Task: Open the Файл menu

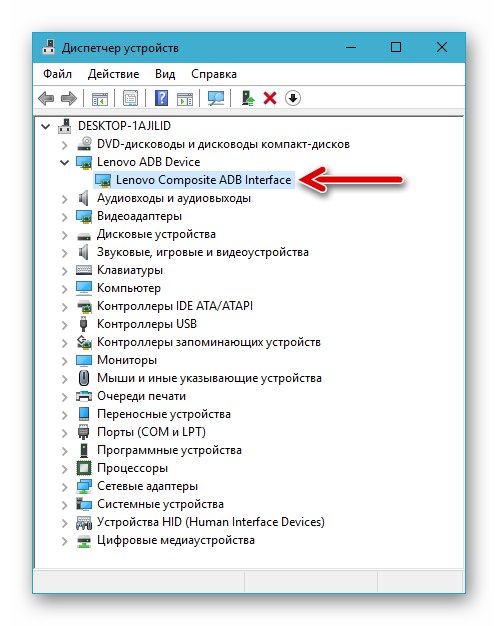Action: click(58, 74)
